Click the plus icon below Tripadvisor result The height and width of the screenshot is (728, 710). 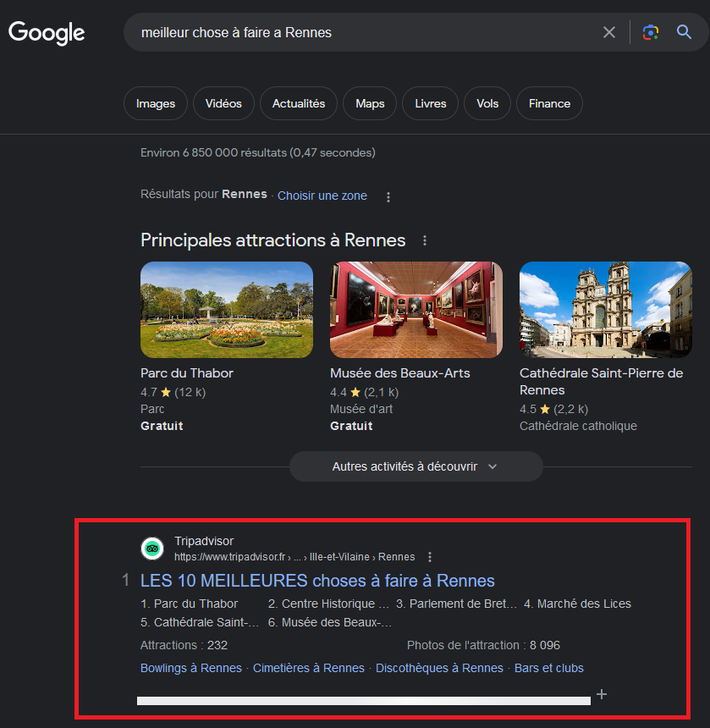[x=602, y=694]
